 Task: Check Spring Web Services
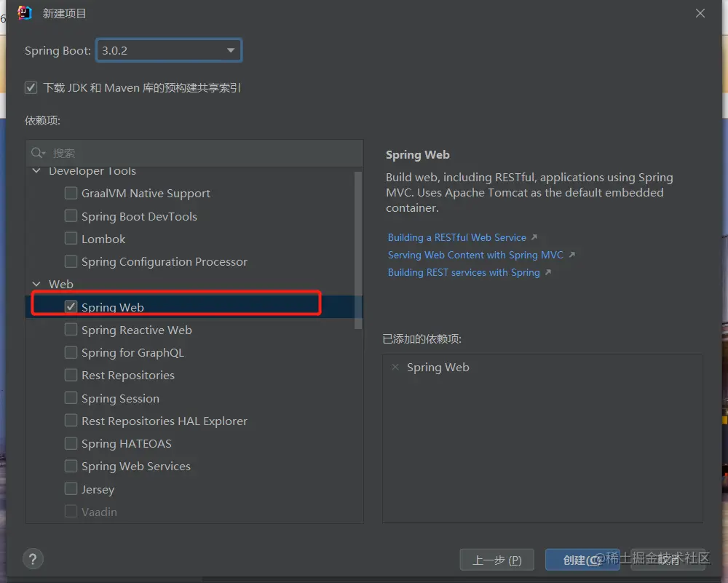[71, 466]
